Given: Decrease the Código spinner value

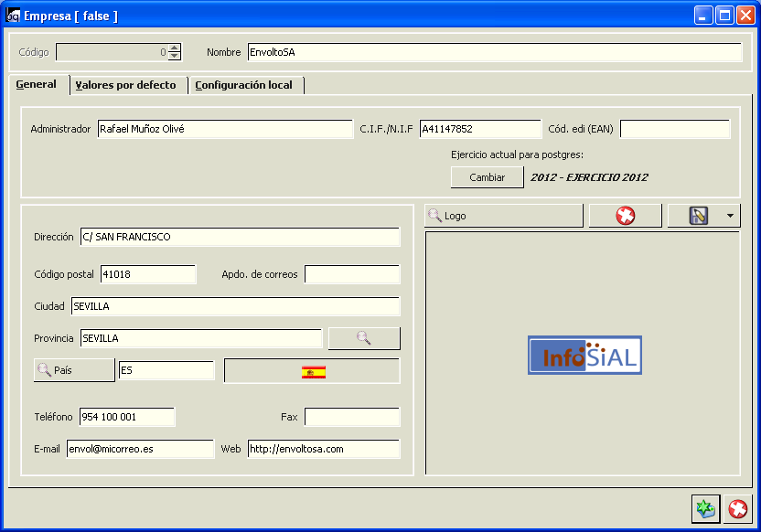Looking at the screenshot, I should 175,57.
